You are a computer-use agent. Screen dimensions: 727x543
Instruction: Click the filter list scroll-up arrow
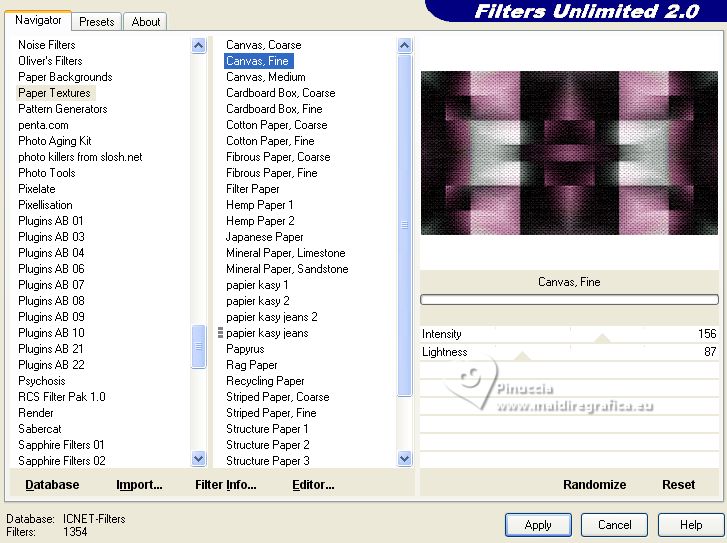404,45
